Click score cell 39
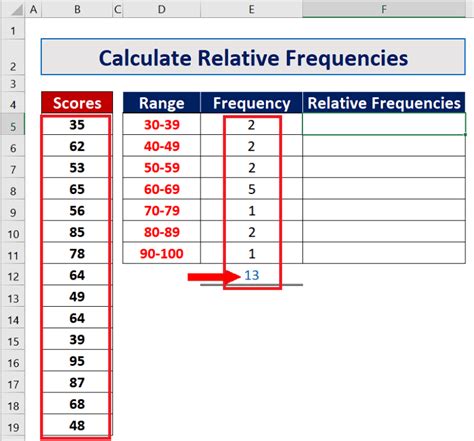The image size is (474, 441). point(77,339)
